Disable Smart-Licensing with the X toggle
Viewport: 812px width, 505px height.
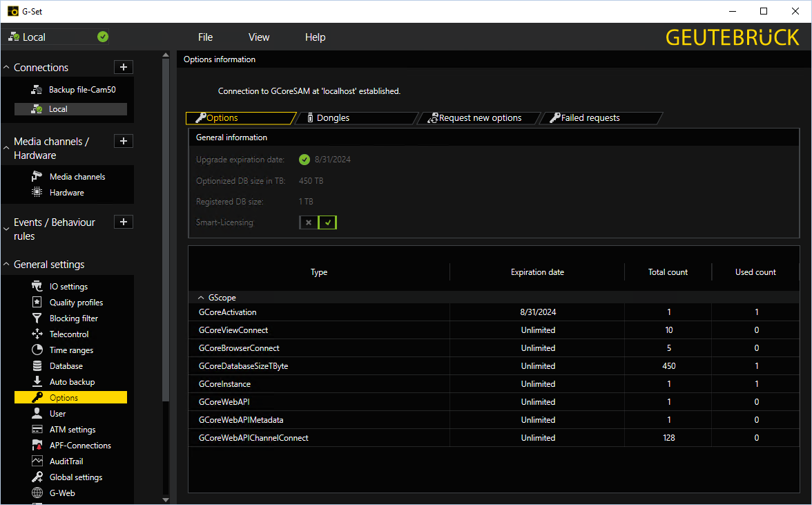point(309,222)
